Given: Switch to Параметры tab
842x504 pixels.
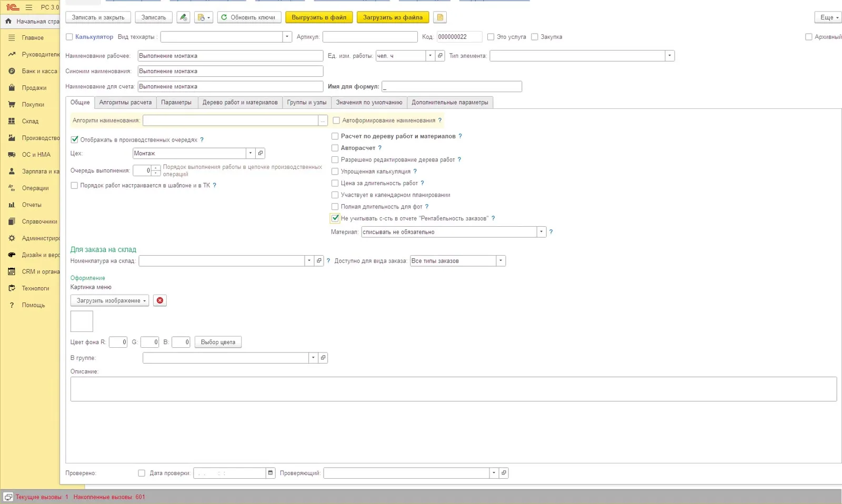Looking at the screenshot, I should point(176,103).
